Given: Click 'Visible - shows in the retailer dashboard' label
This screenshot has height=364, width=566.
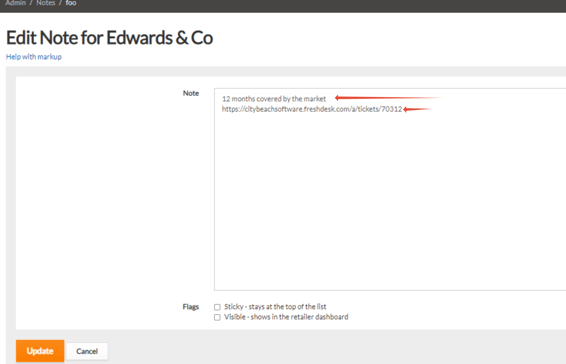Looking at the screenshot, I should pyautogui.click(x=286, y=317).
